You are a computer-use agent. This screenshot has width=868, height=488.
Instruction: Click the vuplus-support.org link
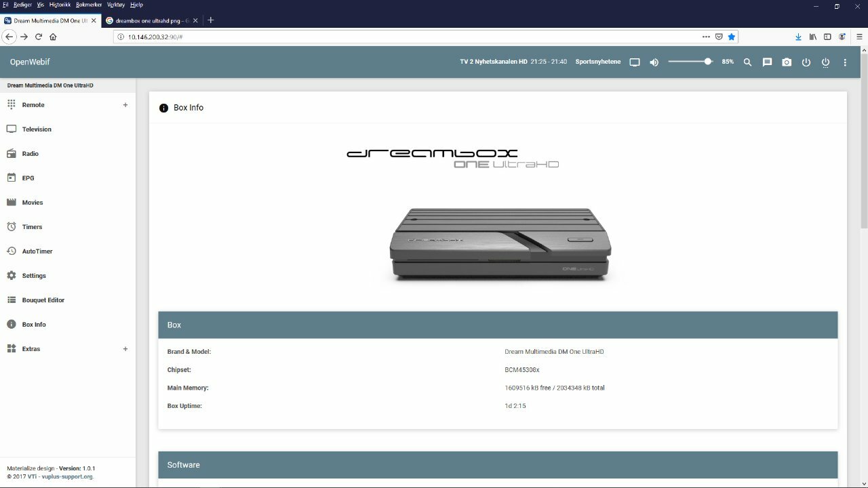click(66, 476)
